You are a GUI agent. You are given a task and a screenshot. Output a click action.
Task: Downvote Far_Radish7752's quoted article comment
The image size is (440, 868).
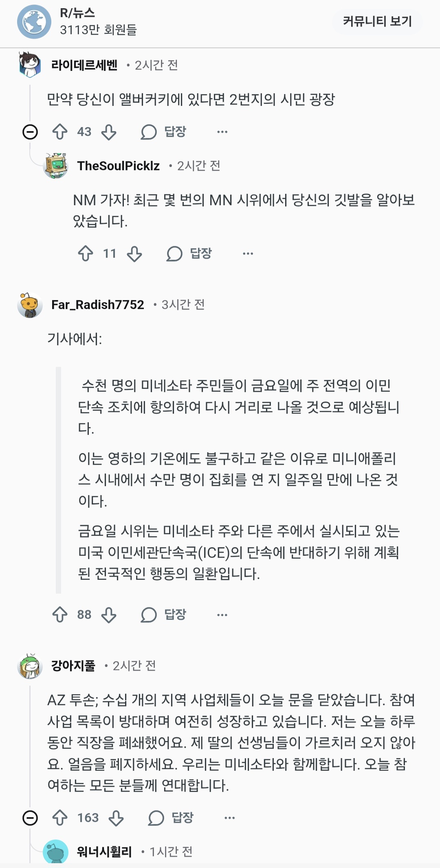click(109, 615)
